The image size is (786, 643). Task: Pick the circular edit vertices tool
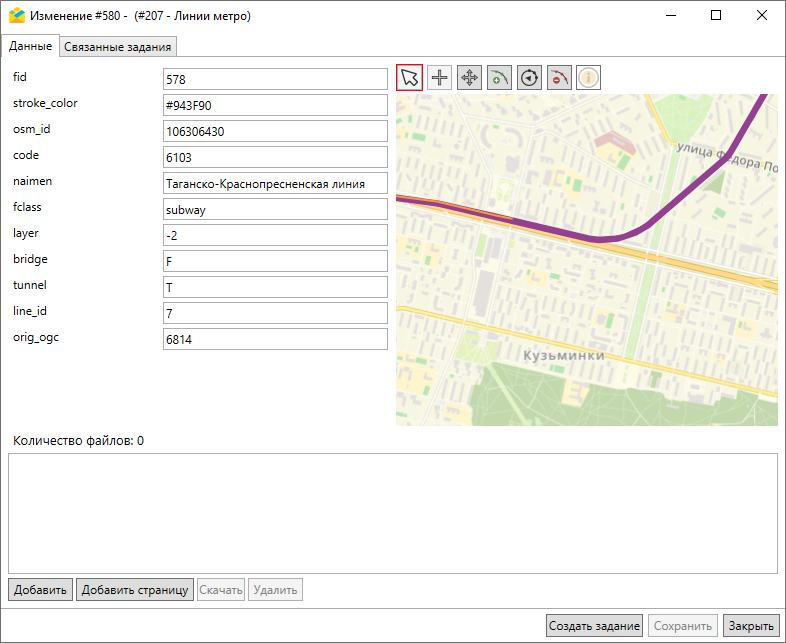[x=530, y=78]
